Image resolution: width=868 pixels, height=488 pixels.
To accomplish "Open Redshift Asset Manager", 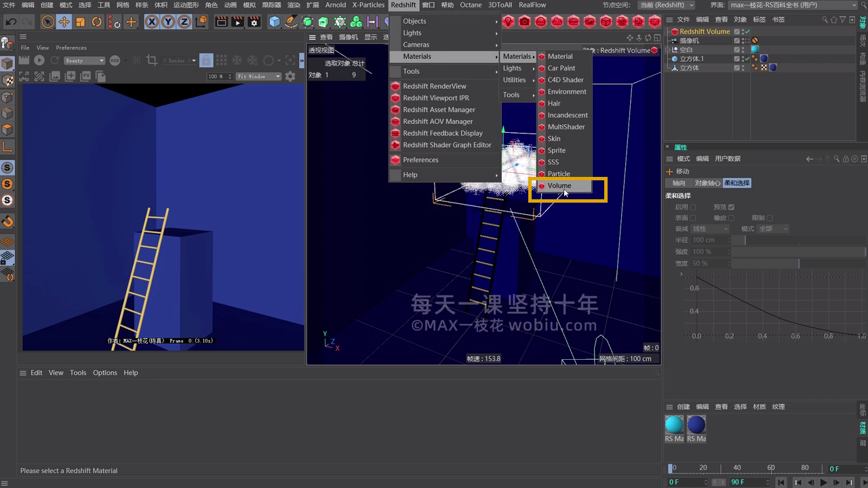I will point(439,110).
